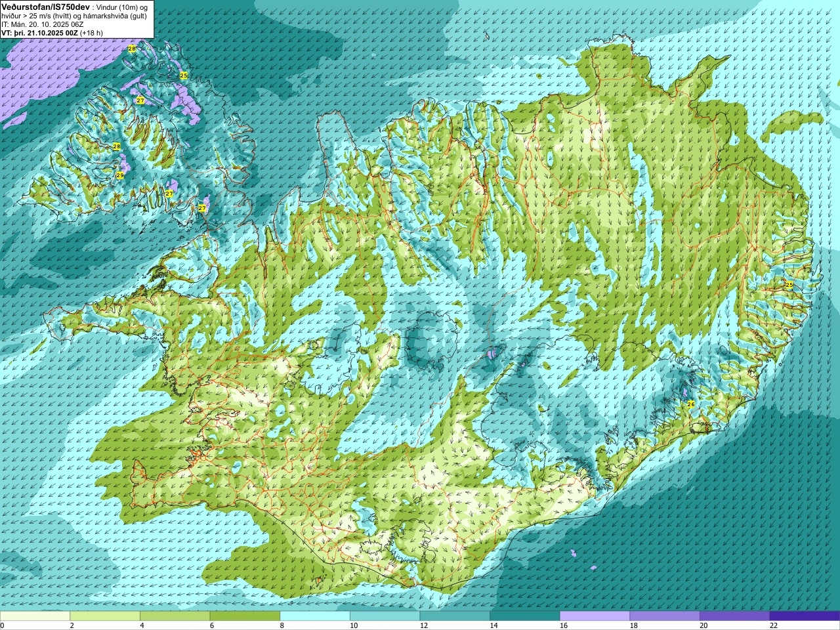This screenshot has height=630, width=840.
Task: Click the legend tick label "22"
Action: [x=774, y=625]
